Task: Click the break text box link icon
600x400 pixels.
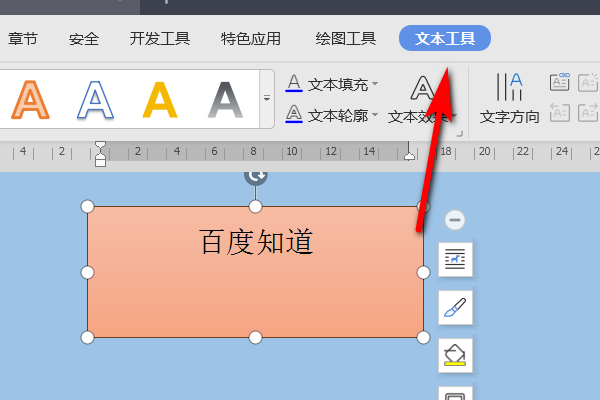Action: coord(588,82)
